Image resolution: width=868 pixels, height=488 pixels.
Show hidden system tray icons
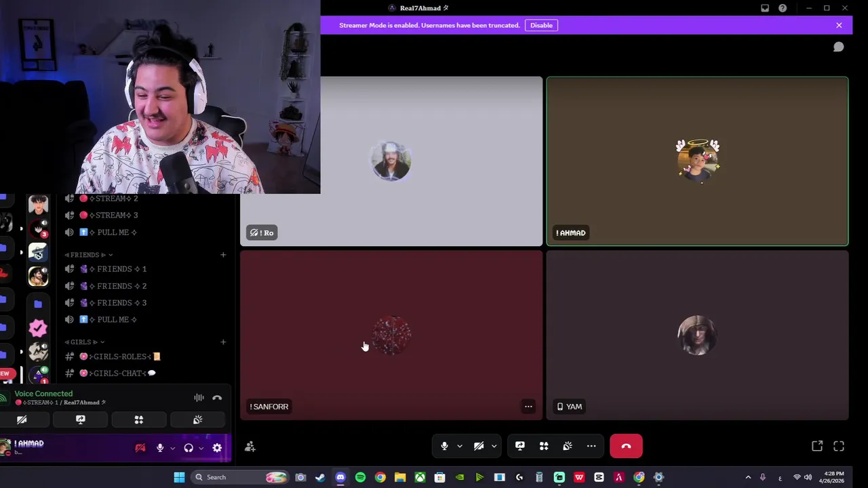pyautogui.click(x=748, y=477)
